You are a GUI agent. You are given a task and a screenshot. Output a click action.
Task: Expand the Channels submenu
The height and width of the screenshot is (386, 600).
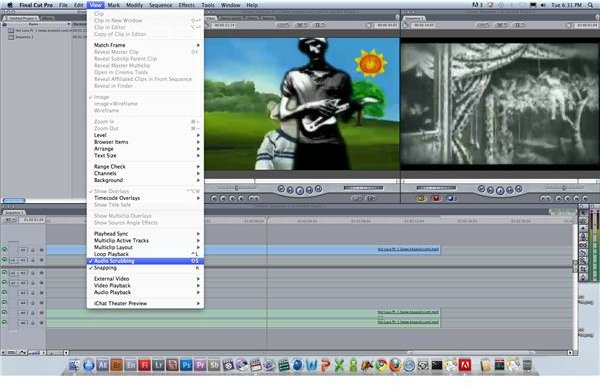tap(145, 173)
